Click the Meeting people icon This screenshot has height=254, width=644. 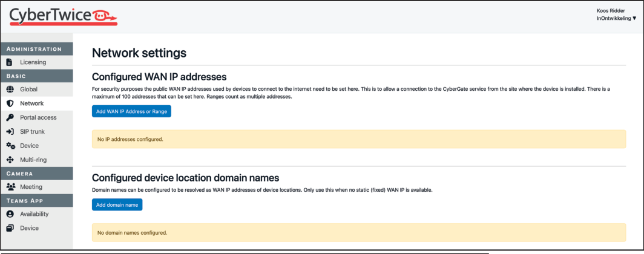(x=11, y=187)
